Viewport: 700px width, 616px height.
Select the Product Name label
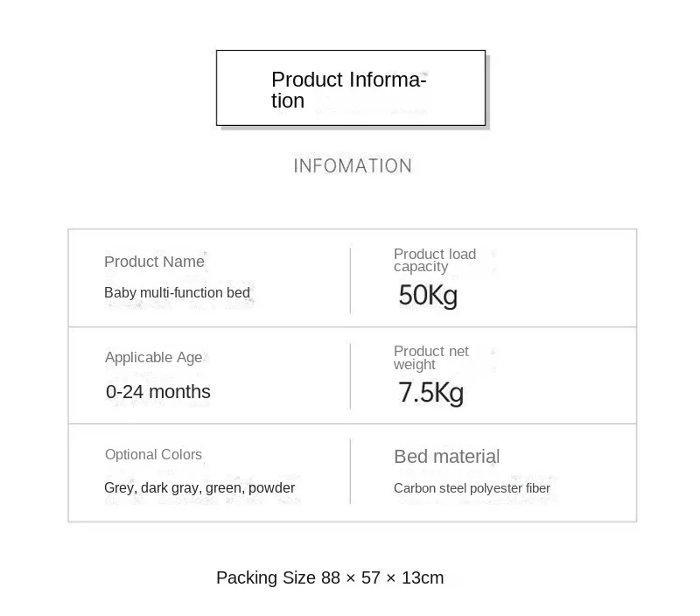154,262
